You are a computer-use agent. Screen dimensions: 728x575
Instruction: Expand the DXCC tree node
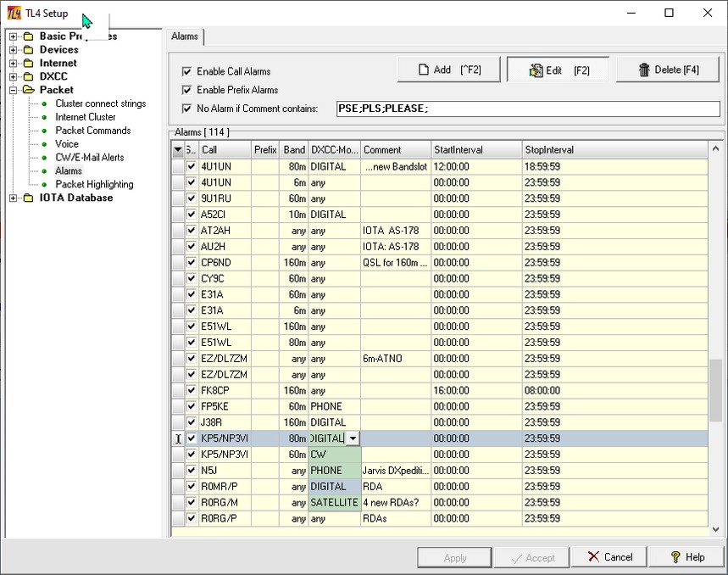[x=13, y=76]
